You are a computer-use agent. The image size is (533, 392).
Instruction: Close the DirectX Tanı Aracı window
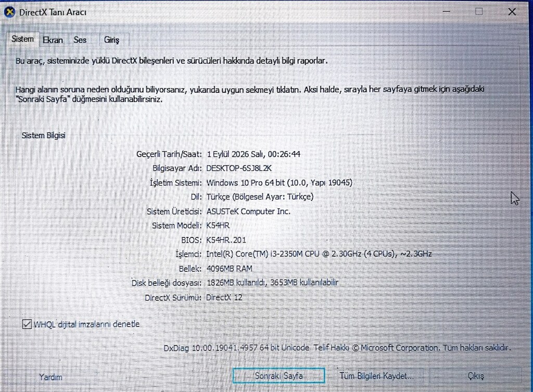(512, 12)
